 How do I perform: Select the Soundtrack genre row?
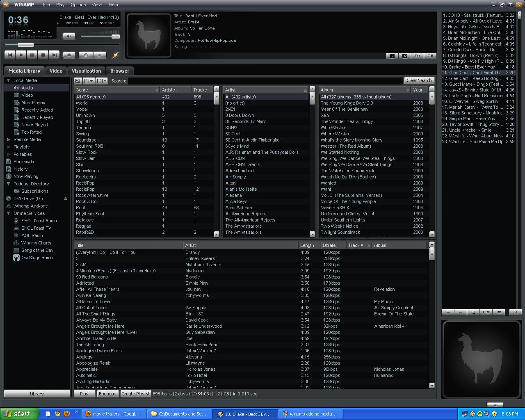(144, 140)
